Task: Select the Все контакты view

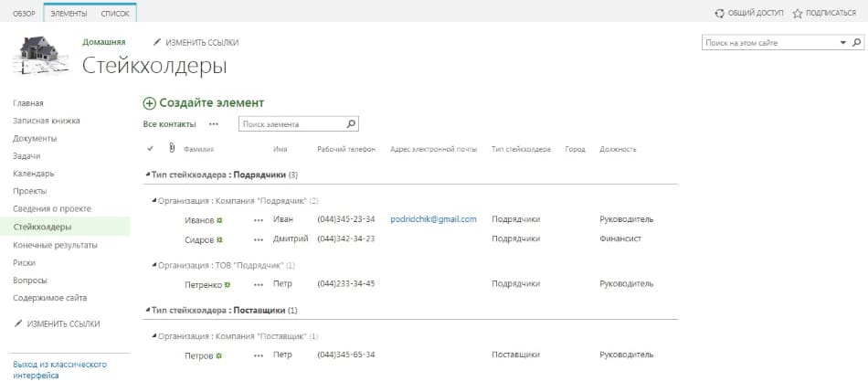Action: tap(169, 124)
